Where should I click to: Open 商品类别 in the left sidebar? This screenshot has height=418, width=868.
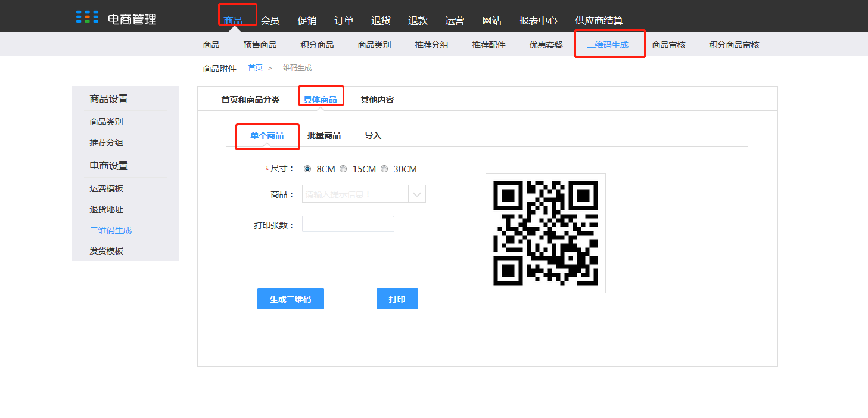point(106,122)
